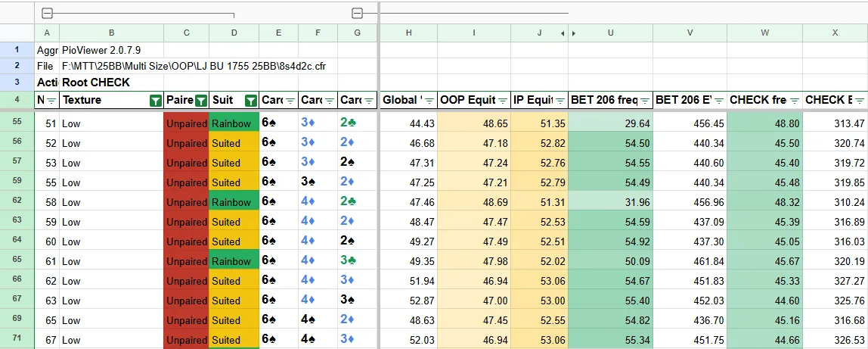Open the filter on the Texture column
The height and width of the screenshot is (349, 868).
[x=155, y=101]
